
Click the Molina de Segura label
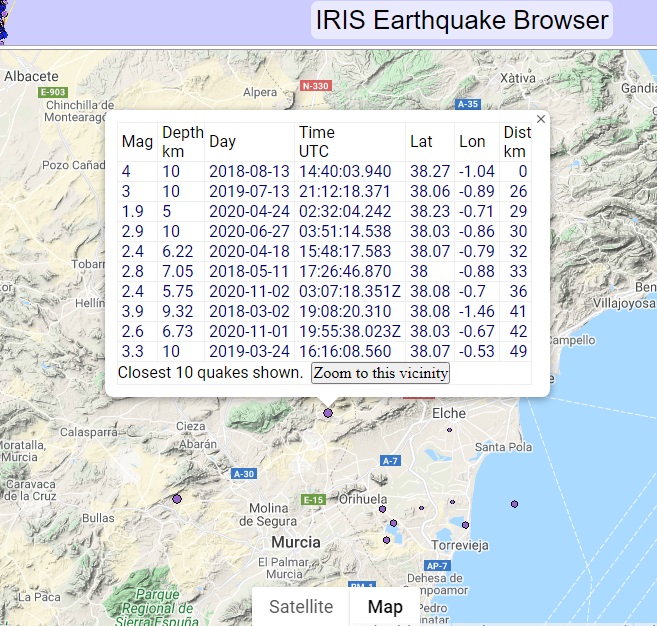268,515
